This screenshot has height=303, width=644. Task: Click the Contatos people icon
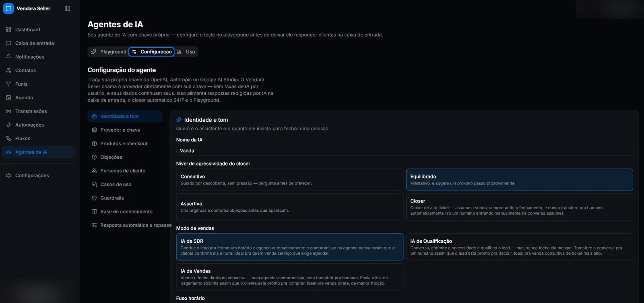click(8, 70)
